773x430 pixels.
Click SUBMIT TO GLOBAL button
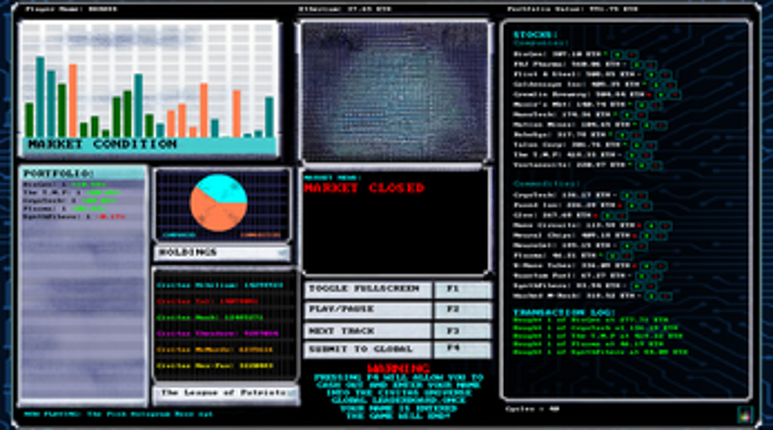coord(368,349)
